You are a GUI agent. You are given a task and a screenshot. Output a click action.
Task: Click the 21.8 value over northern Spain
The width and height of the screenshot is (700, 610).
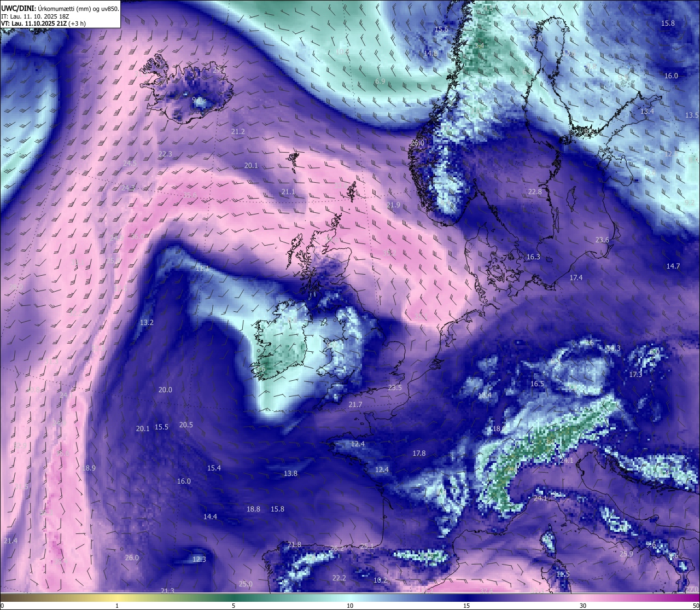[x=294, y=545]
